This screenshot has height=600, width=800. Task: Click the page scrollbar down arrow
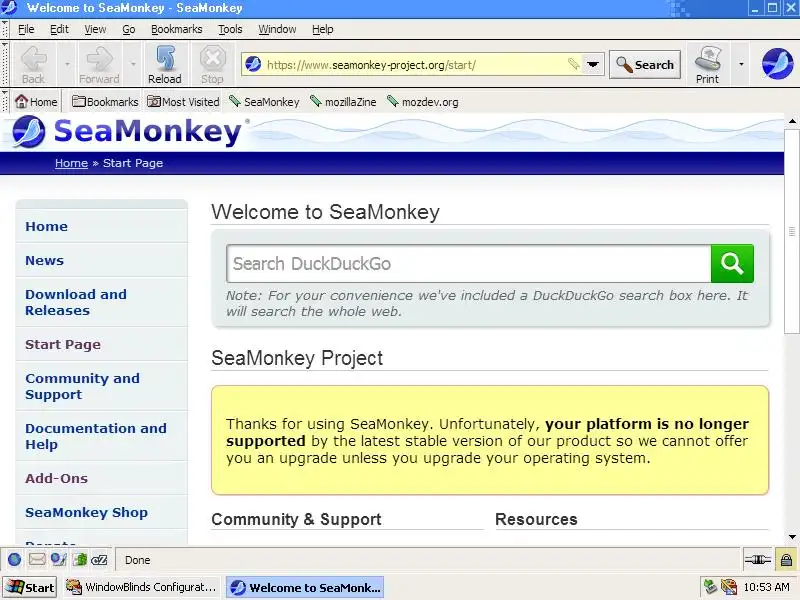click(792, 537)
